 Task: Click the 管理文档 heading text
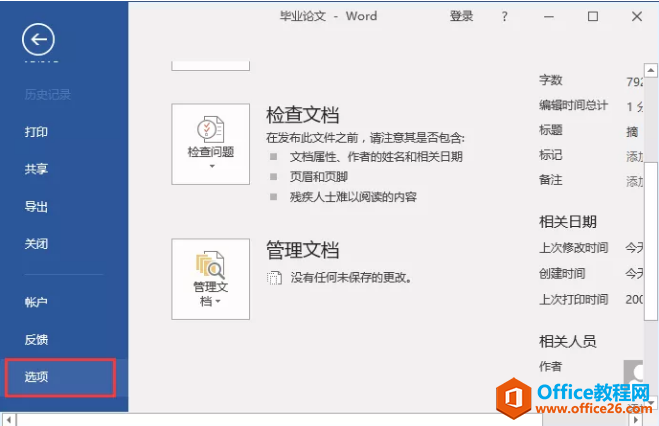(x=303, y=250)
